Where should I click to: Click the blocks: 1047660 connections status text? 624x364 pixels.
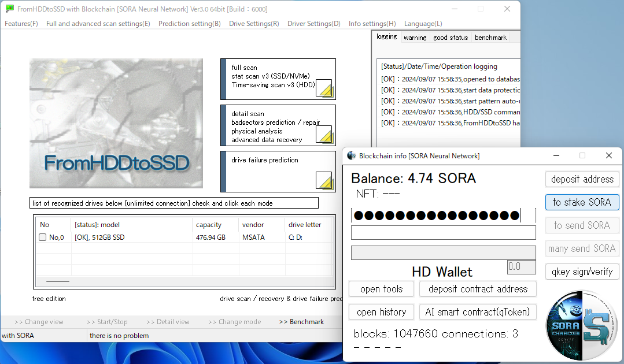pyautogui.click(x=436, y=333)
